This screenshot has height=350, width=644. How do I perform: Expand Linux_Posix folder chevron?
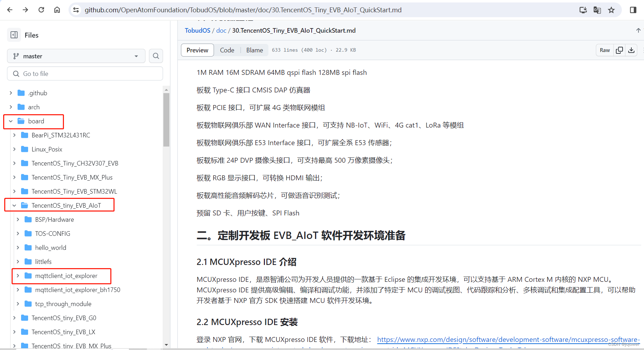(x=14, y=149)
